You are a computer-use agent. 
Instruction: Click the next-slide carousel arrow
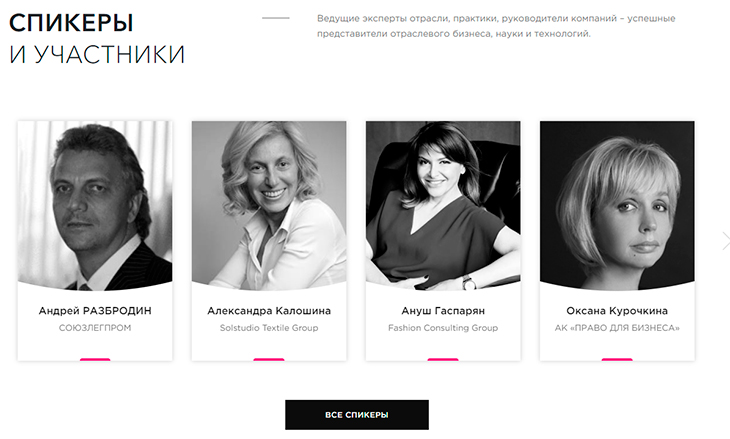tap(725, 241)
